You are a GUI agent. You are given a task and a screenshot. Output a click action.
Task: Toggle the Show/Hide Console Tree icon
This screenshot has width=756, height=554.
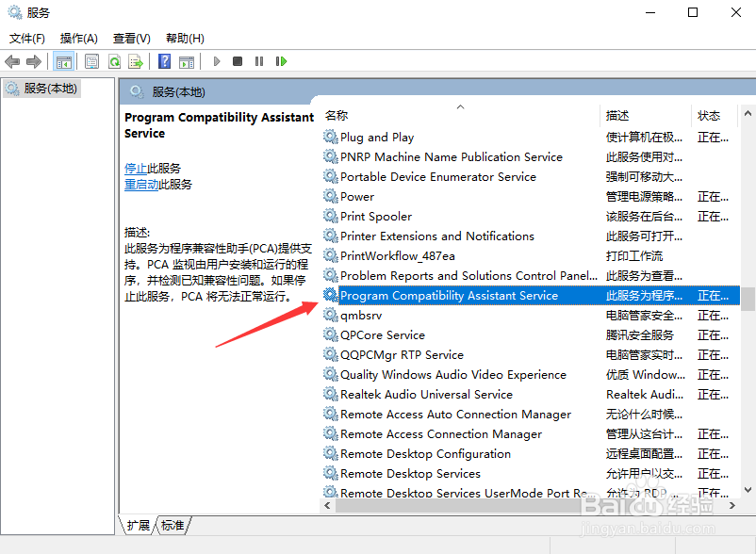[64, 61]
